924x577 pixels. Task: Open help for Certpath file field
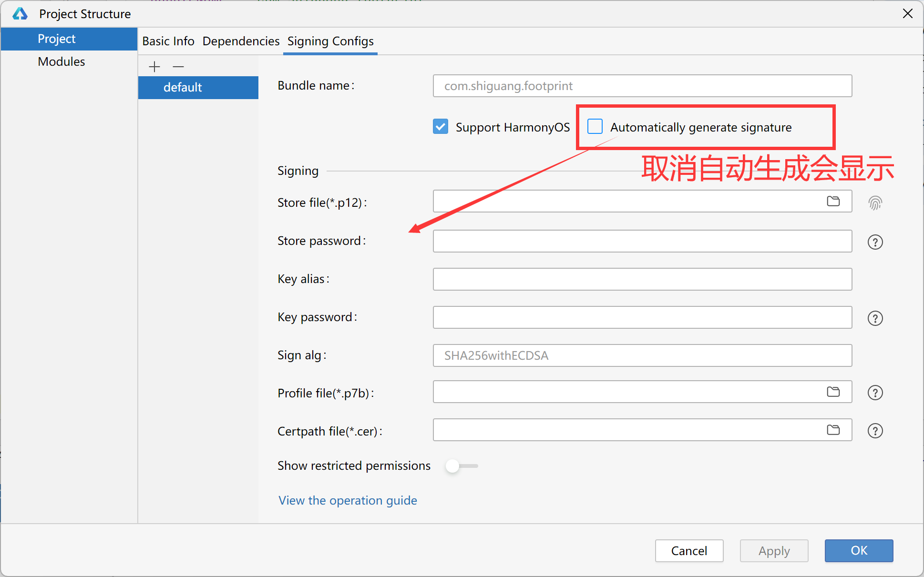(875, 431)
